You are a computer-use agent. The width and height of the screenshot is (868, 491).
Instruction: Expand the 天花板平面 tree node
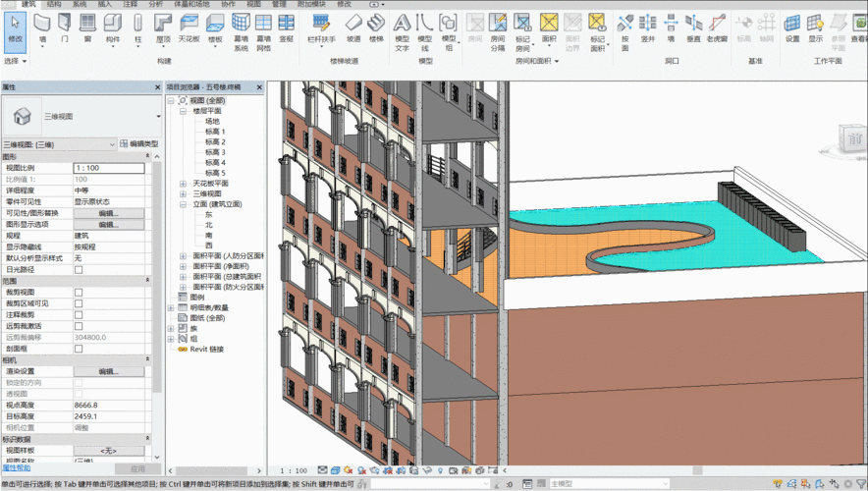(183, 183)
